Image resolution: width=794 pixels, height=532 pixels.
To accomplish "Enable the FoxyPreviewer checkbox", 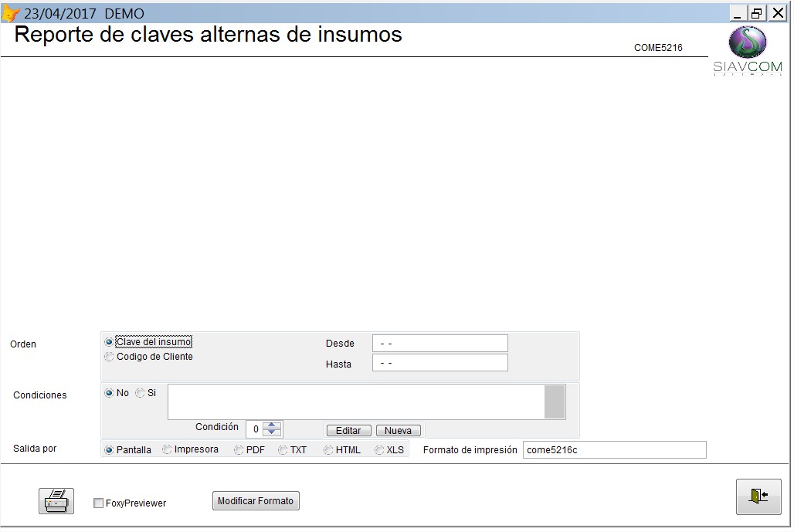I will point(98,503).
